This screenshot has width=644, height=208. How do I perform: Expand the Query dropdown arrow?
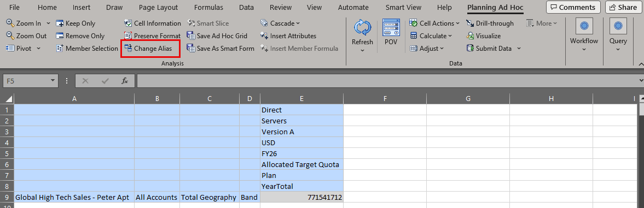pos(618,50)
